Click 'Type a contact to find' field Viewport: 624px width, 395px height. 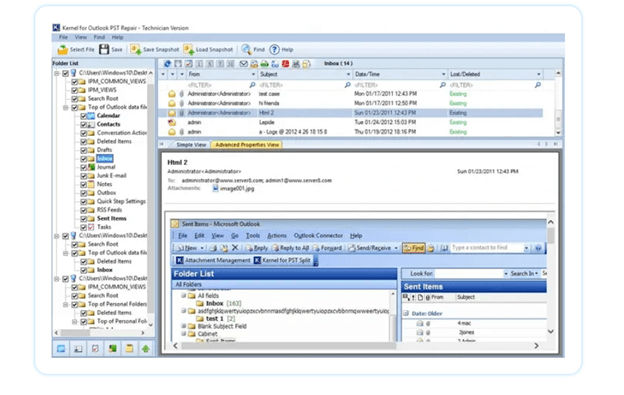[486, 248]
